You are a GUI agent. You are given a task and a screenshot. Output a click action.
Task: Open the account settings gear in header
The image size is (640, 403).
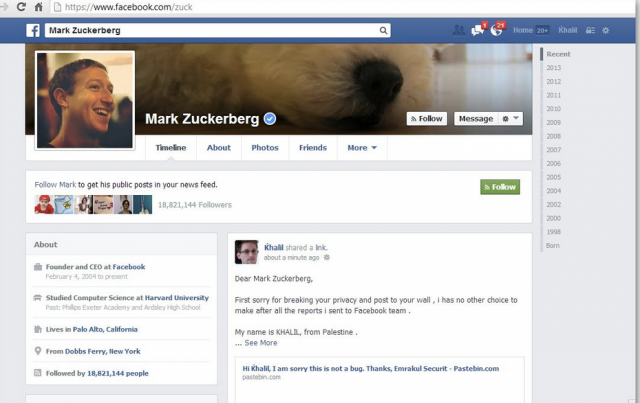[606, 30]
